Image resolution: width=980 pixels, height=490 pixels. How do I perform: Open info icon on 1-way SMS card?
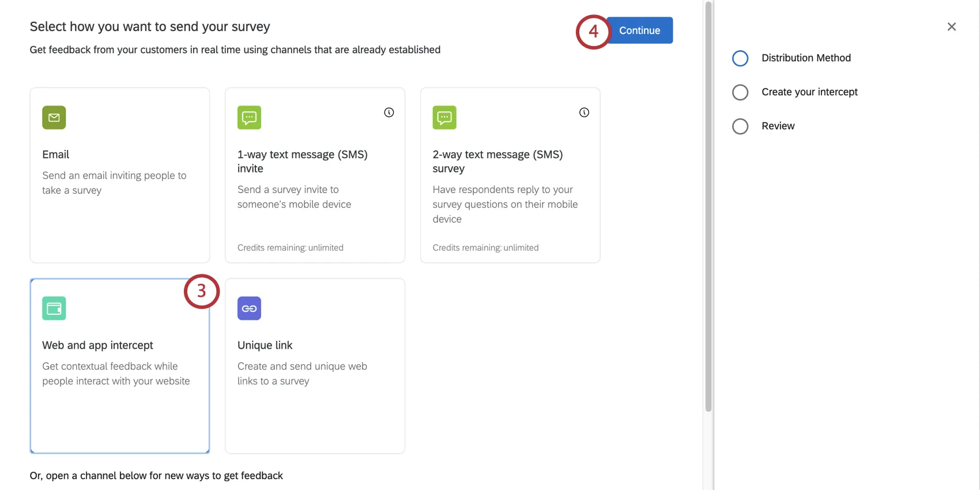[x=389, y=112]
